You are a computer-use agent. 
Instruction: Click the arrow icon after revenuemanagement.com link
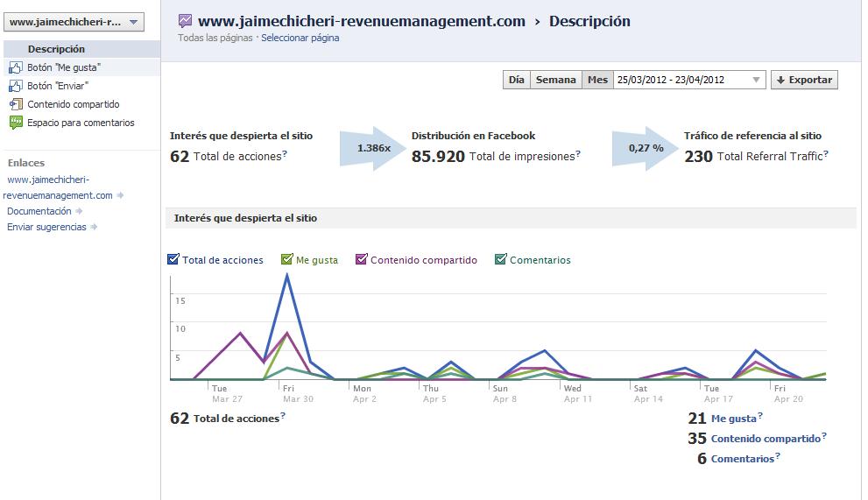[120, 195]
